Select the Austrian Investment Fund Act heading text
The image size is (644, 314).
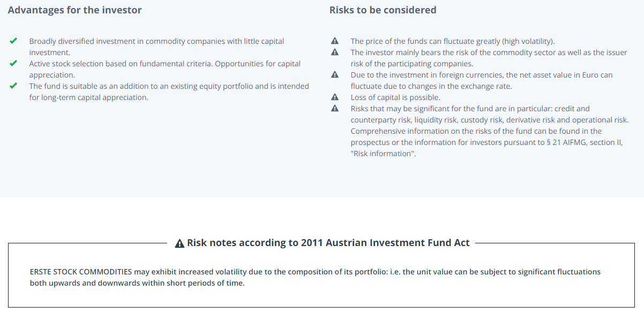(x=328, y=243)
